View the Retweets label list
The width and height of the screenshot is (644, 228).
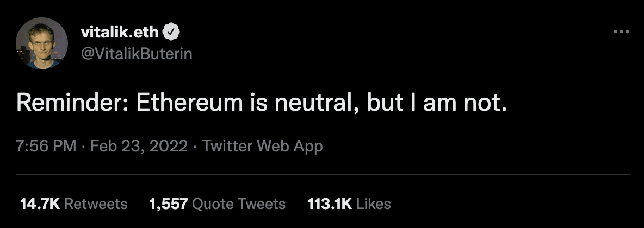click(x=96, y=204)
